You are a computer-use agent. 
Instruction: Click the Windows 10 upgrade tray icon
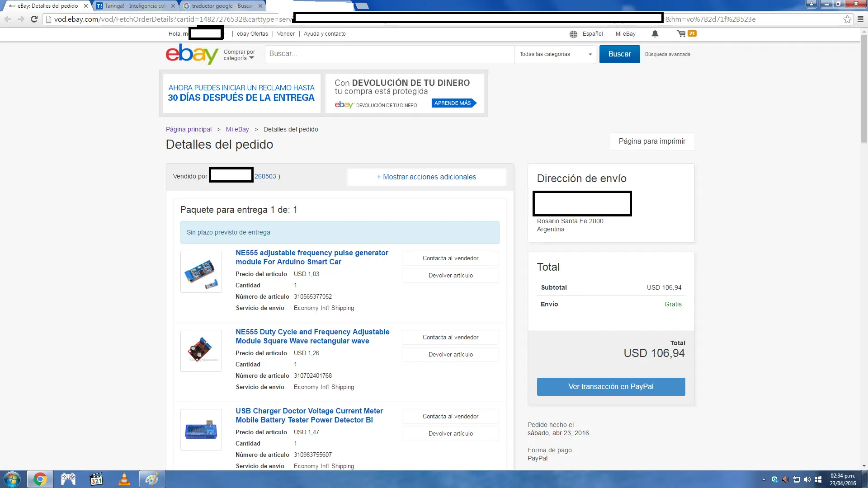click(x=818, y=479)
